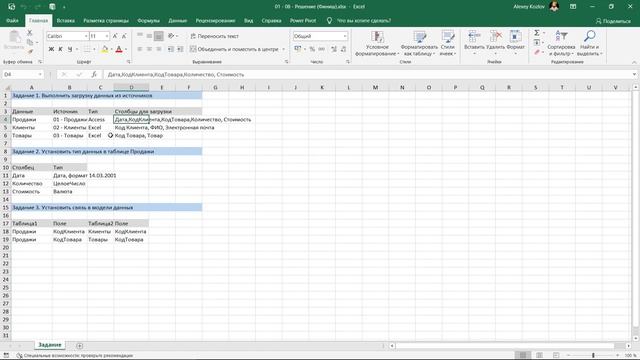Click the Cut scissors icon
This screenshot has height=360, width=640.
(x=29, y=33)
